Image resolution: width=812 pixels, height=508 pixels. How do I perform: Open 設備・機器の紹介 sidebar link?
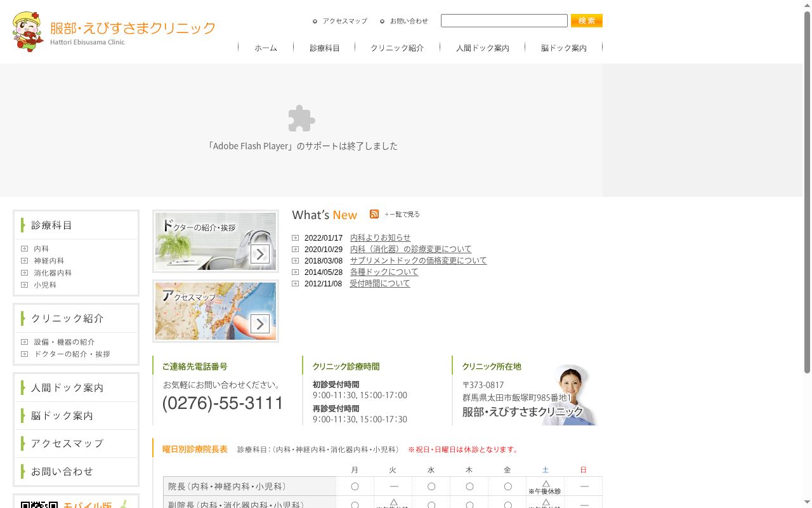coord(64,342)
